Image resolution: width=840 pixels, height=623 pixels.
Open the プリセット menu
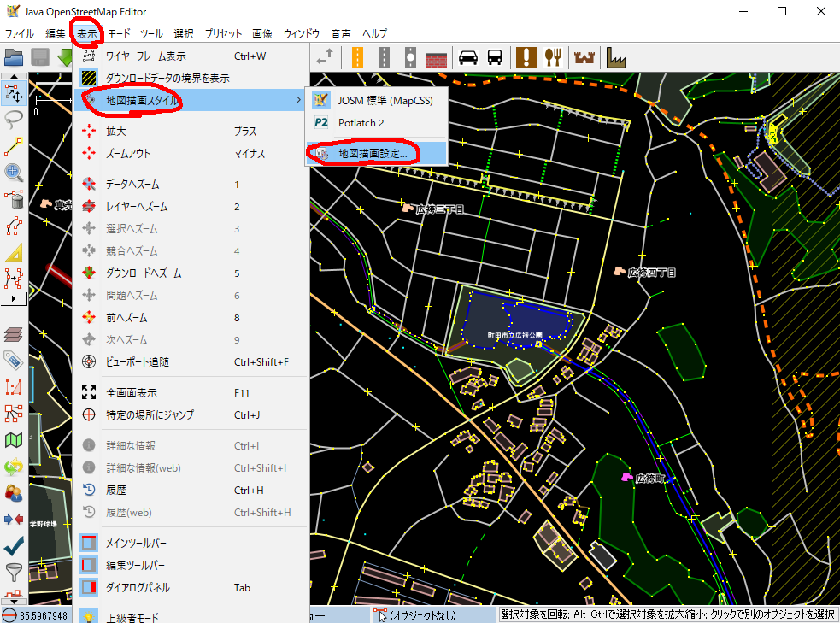click(x=223, y=33)
